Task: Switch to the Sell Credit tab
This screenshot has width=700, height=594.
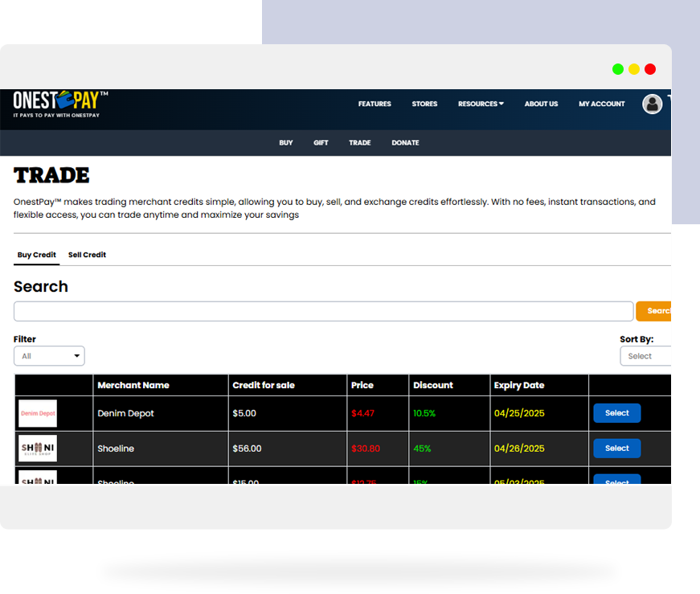Action: (x=87, y=255)
